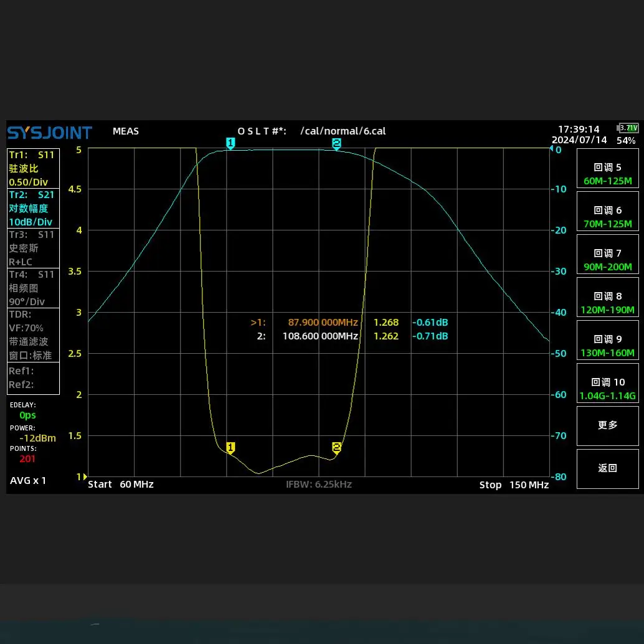Enable the Tr3 S11 Smith trace
Viewport: 644px width, 644px height.
click(x=33, y=248)
